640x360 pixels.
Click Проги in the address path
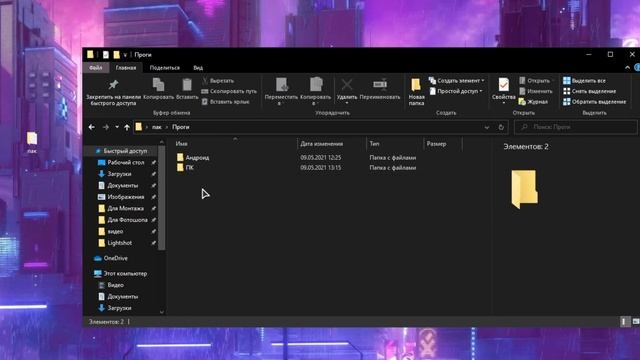coord(180,127)
